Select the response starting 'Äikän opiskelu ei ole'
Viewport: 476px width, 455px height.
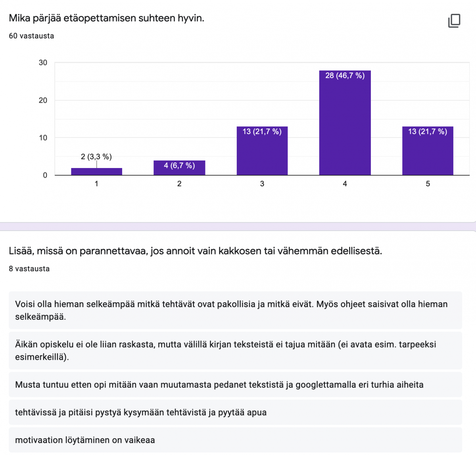(x=235, y=350)
